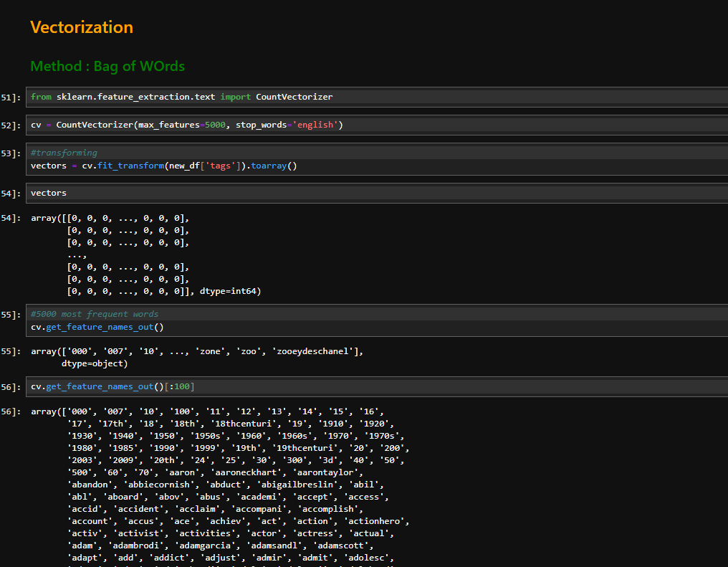This screenshot has height=567, width=728.
Task: Click the input prompt number 53
Action: click(x=11, y=153)
